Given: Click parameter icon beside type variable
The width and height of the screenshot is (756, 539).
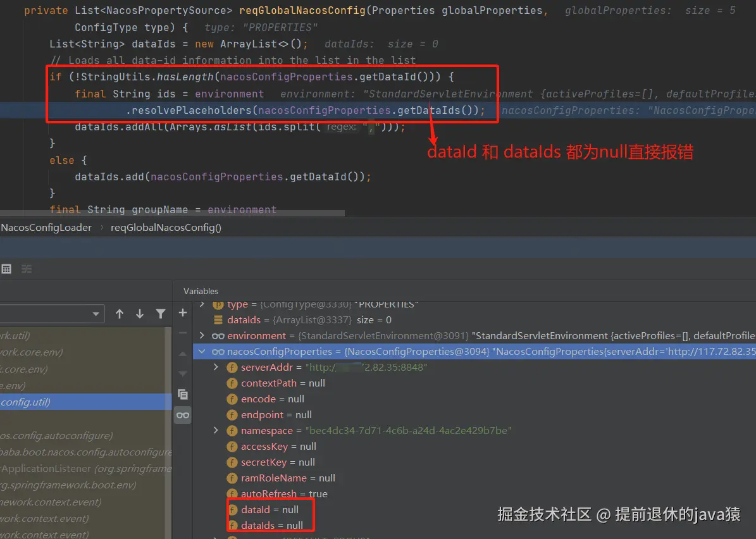Looking at the screenshot, I should coord(218,305).
